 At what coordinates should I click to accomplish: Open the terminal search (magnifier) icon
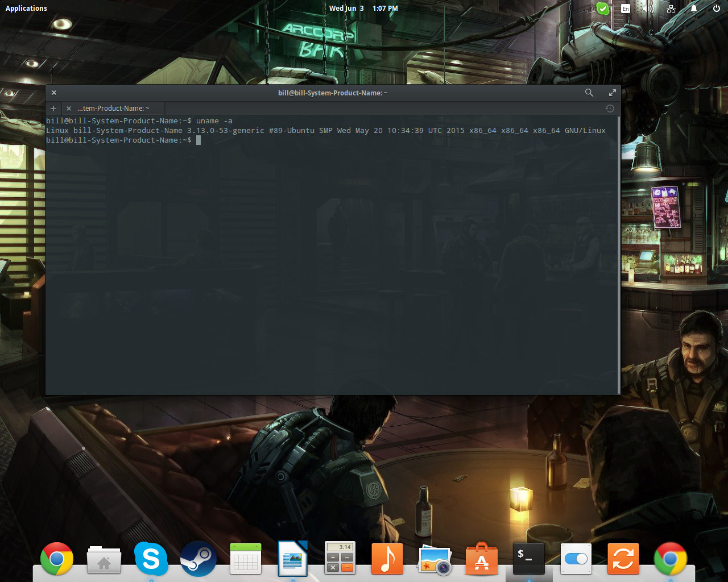pos(589,93)
